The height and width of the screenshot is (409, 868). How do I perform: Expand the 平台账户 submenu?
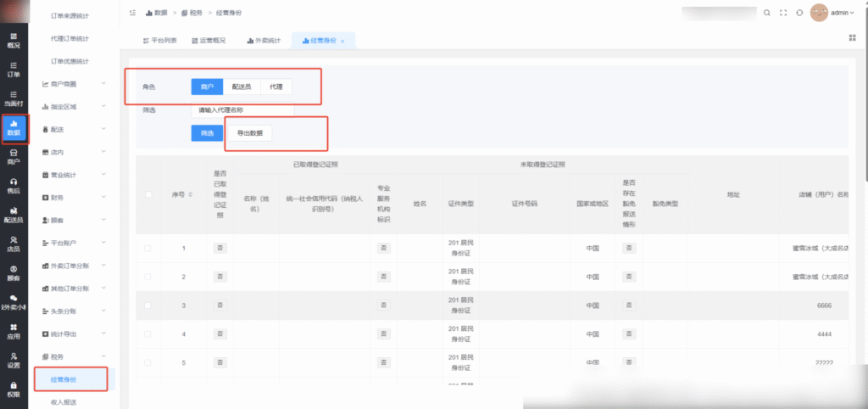point(75,243)
